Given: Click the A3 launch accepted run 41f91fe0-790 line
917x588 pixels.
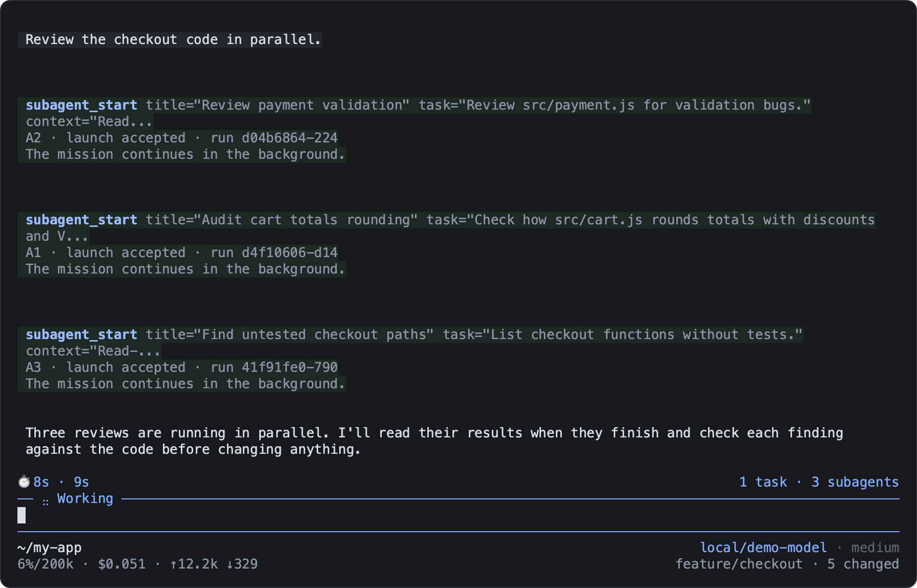Looking at the screenshot, I should (182, 367).
